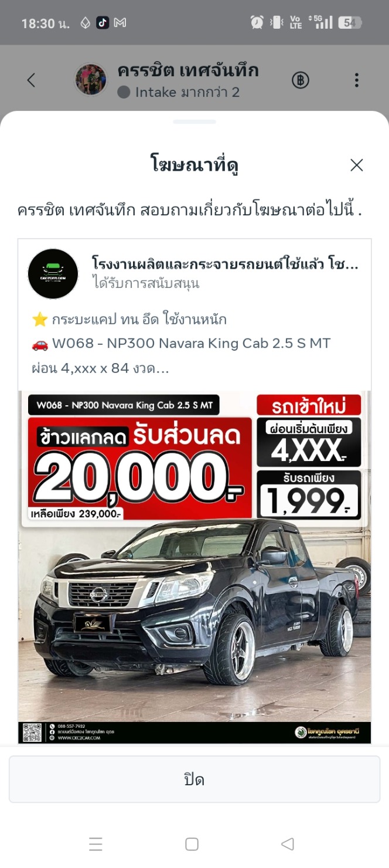Expand truncated ad text ผ่อน 4,xxx x 84 งวด

(101, 369)
